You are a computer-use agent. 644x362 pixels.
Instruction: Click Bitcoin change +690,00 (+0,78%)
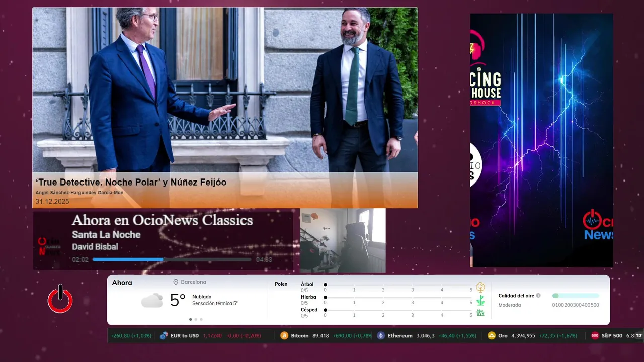(352, 336)
